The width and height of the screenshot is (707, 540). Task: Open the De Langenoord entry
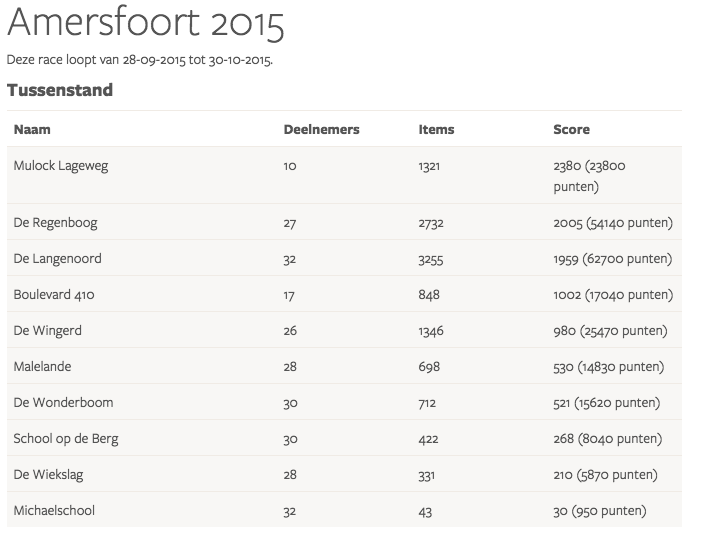pyautogui.click(x=57, y=259)
